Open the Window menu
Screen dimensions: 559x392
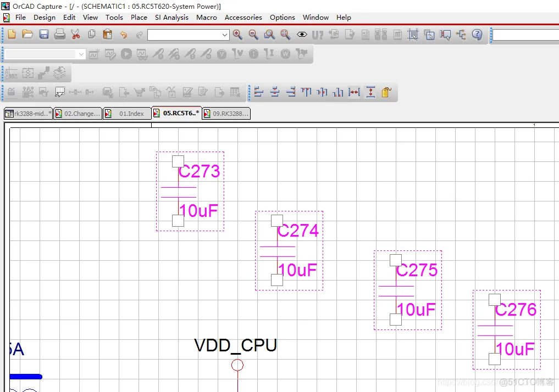click(x=316, y=18)
